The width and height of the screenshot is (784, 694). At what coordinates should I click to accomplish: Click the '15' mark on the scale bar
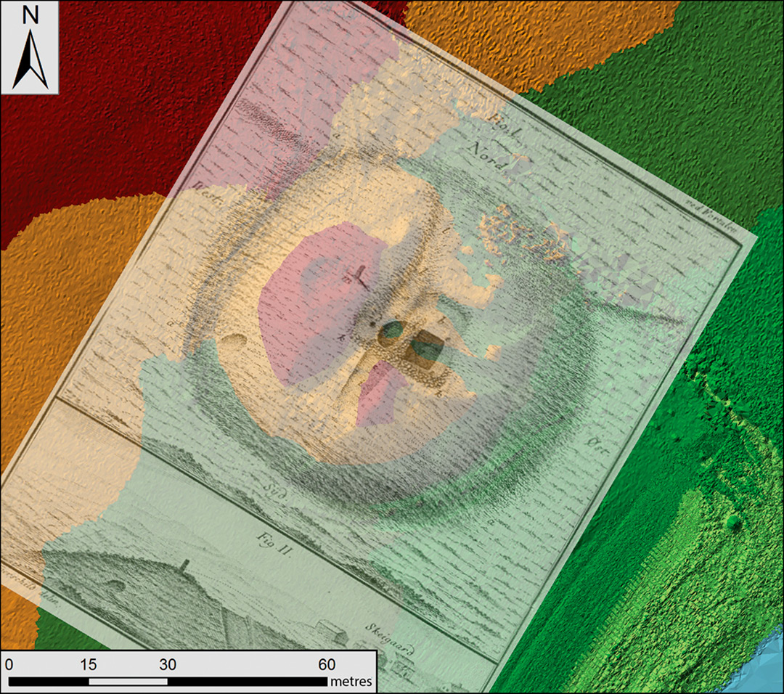[89, 664]
